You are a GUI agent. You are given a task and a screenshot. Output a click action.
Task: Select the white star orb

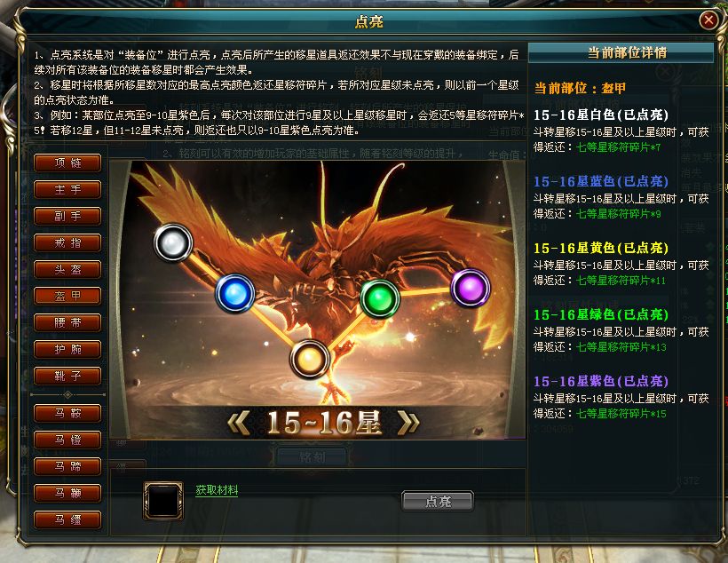173,242
